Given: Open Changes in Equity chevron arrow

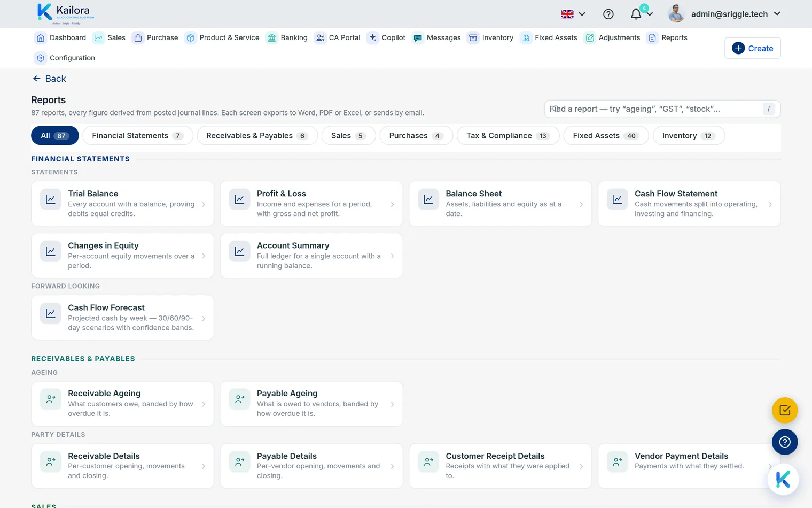Looking at the screenshot, I should click(204, 256).
